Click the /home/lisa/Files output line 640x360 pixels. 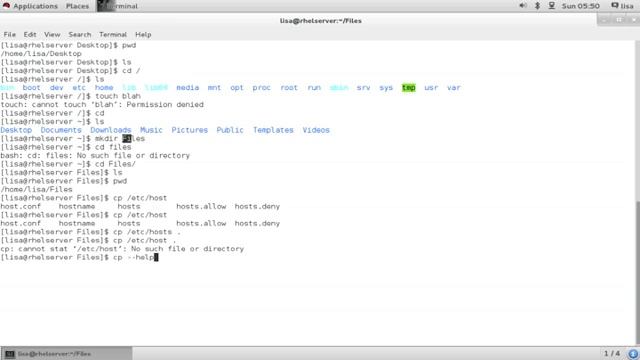[36, 189]
